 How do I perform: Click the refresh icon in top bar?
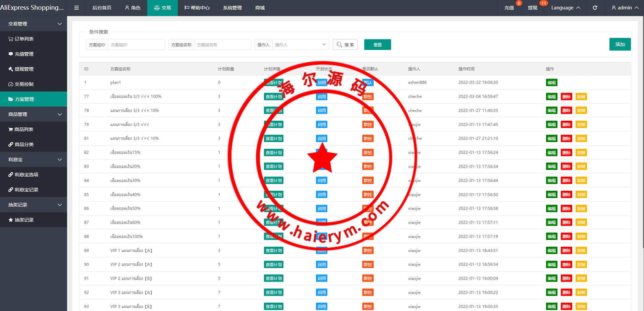(595, 8)
